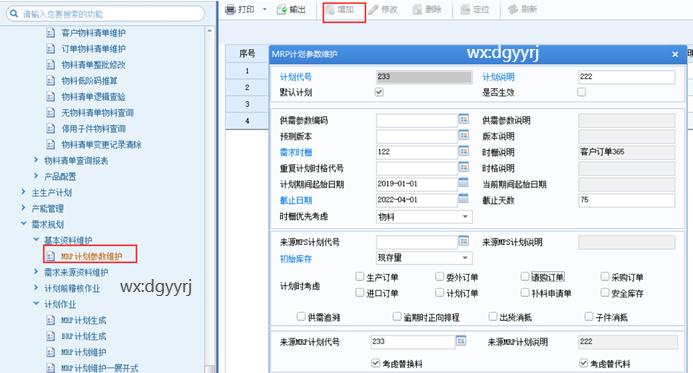Open lookup icon beside 供需参数编码 field
693x373 pixels.
pyautogui.click(x=463, y=119)
